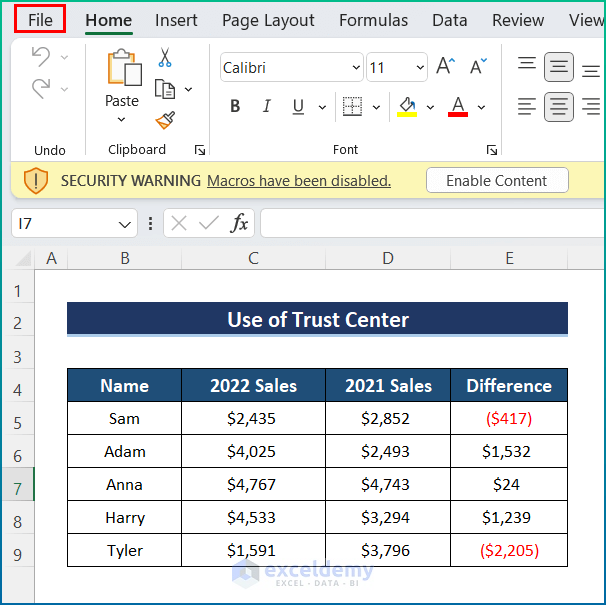Image resolution: width=606 pixels, height=605 pixels.
Task: Open the File tab
Action: tap(40, 20)
